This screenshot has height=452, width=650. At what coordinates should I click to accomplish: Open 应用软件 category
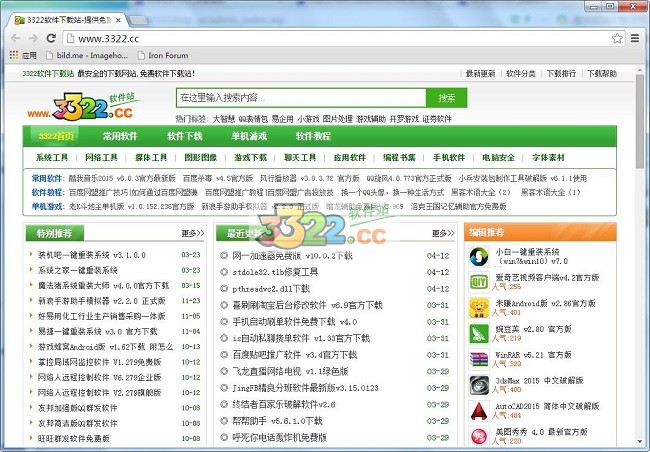350,158
